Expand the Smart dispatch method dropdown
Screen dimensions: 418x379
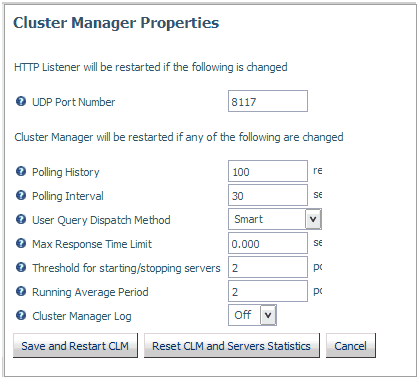[x=275, y=219]
